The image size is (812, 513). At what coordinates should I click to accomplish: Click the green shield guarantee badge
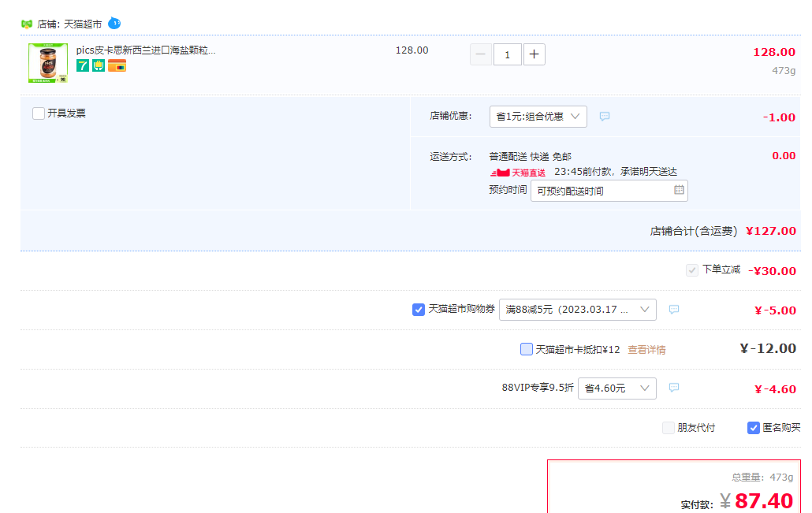point(99,65)
